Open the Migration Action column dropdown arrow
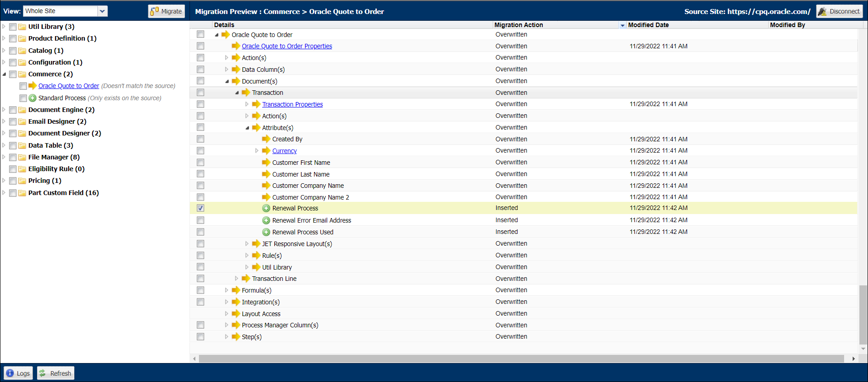Screen dimensions: 868x382 [x=623, y=25]
